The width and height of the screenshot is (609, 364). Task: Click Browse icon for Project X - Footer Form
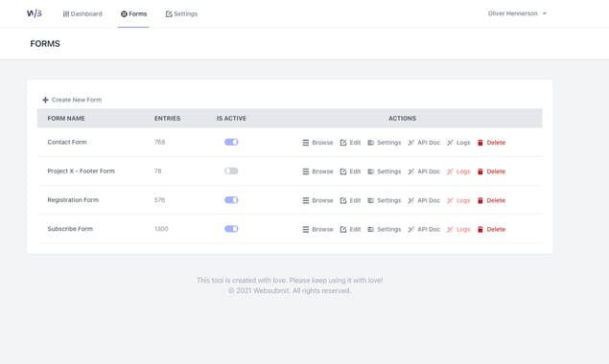tap(306, 171)
